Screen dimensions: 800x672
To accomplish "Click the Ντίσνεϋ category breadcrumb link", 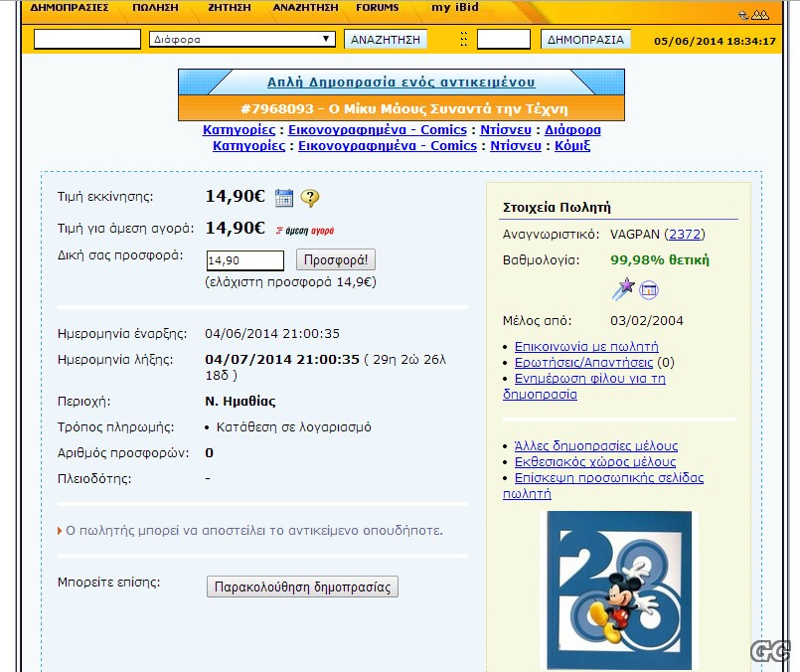I will point(504,129).
